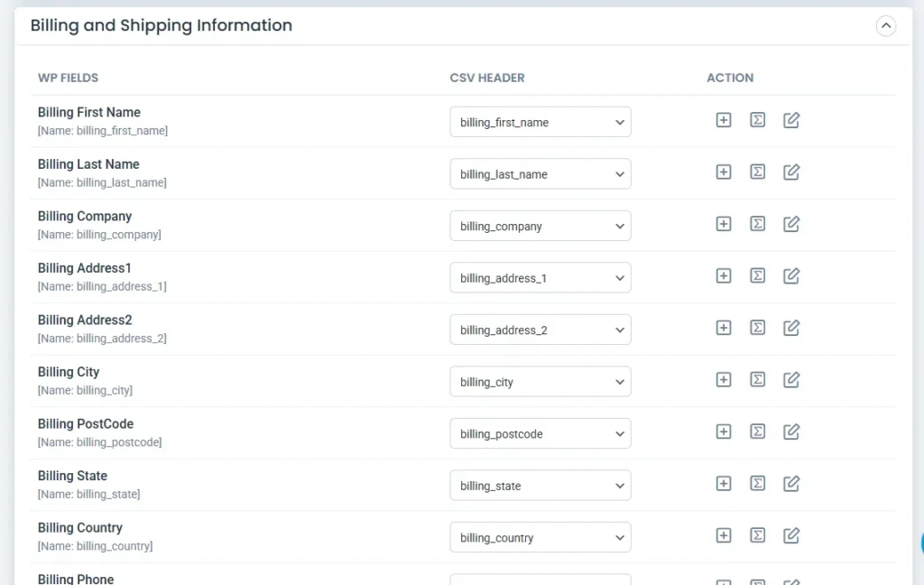Click the plus icon for Billing PostCode
Image resolution: width=924 pixels, height=585 pixels.
[723, 432]
